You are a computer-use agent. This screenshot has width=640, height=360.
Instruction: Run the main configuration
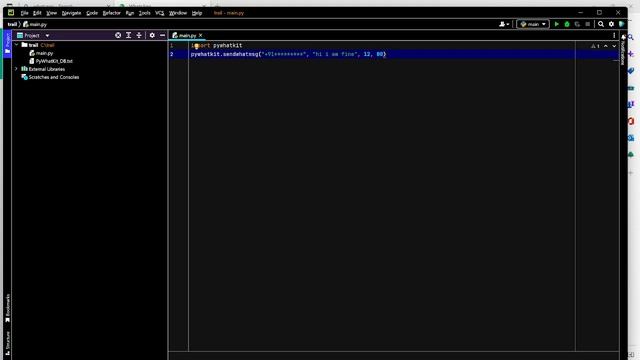pos(556,24)
